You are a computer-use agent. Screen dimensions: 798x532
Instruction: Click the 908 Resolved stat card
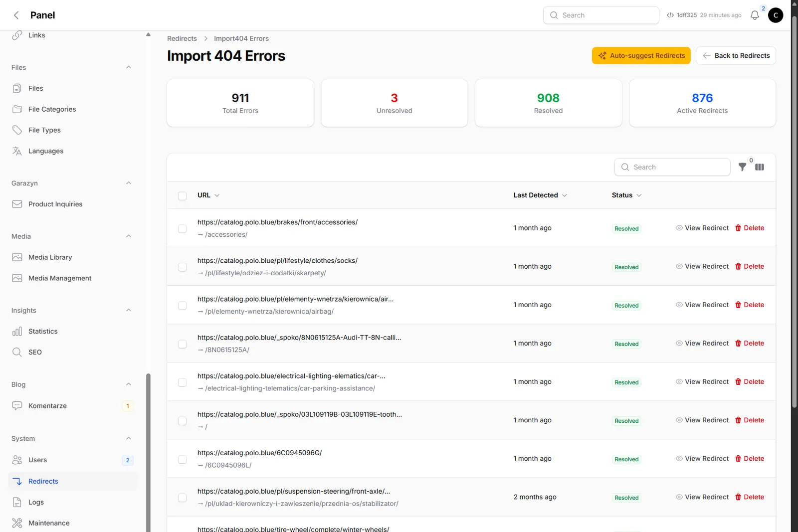click(x=549, y=103)
